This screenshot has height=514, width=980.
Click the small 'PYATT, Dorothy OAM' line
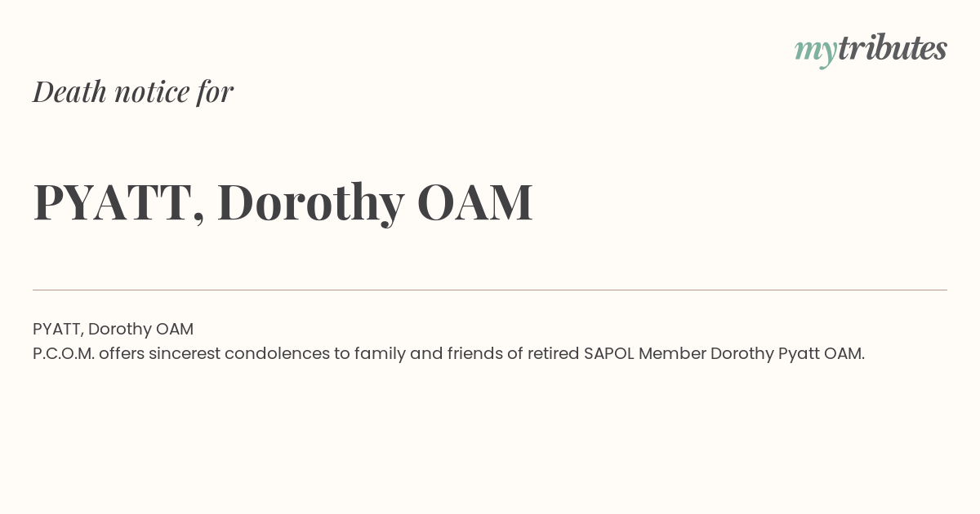[x=113, y=329]
